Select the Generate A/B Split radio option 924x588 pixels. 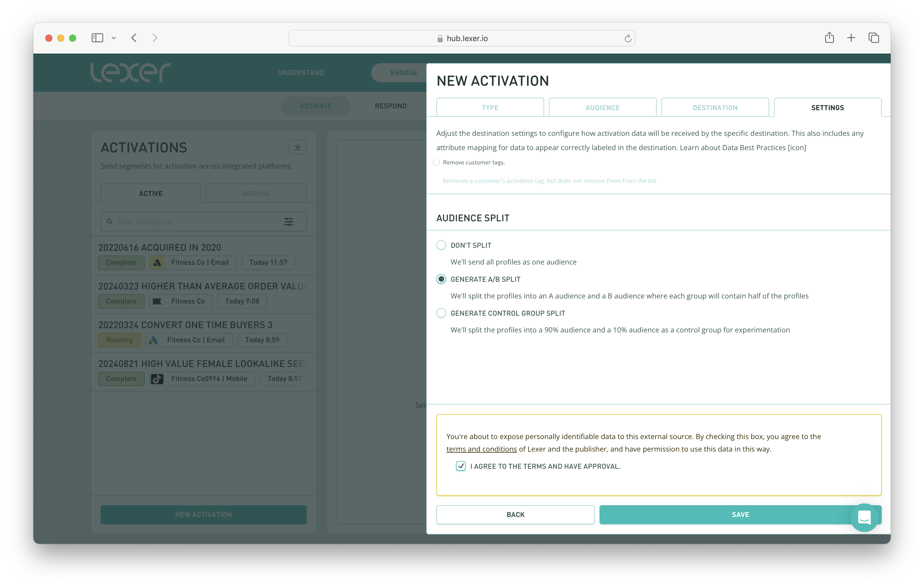click(441, 279)
